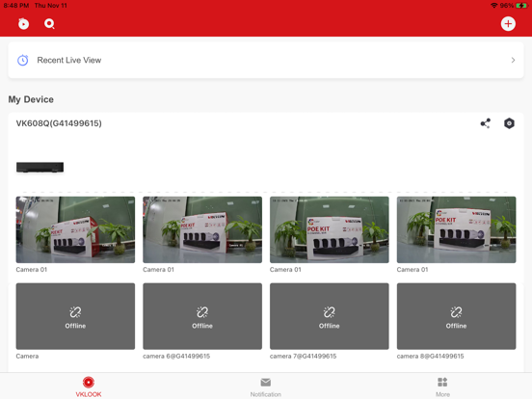Tap offline tile camera 6@G41499615
The width and height of the screenshot is (532, 399).
[202, 316]
